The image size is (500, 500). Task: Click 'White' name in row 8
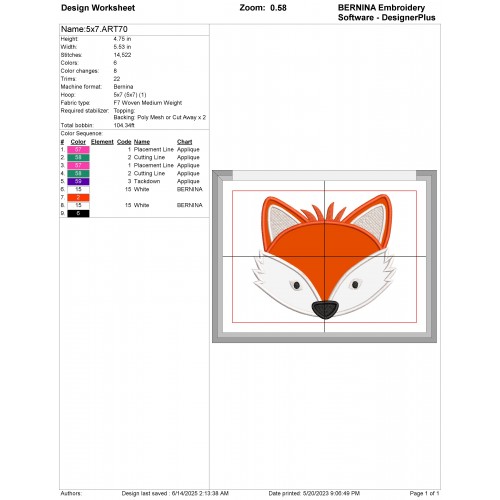[x=141, y=206]
